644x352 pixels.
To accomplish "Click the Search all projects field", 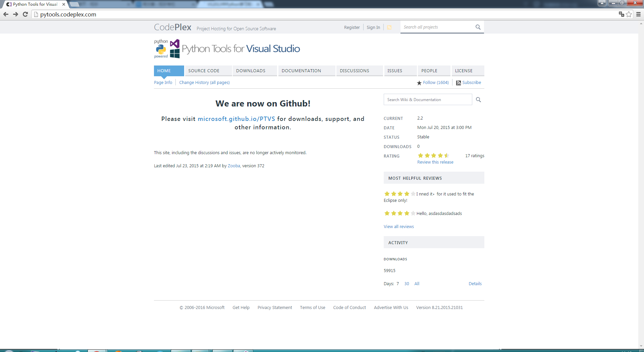I will coord(437,27).
